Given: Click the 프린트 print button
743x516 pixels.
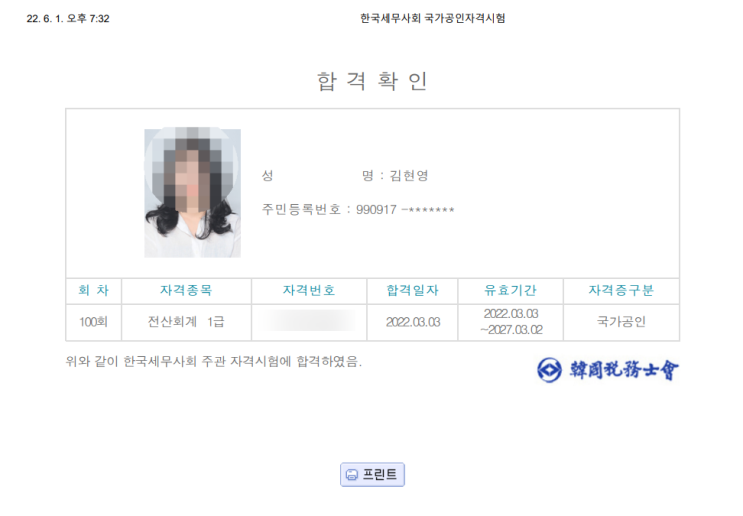Looking at the screenshot, I should [x=372, y=474].
